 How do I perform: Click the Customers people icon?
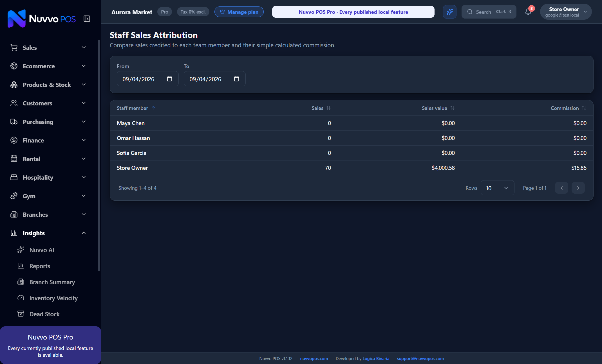[x=14, y=103]
